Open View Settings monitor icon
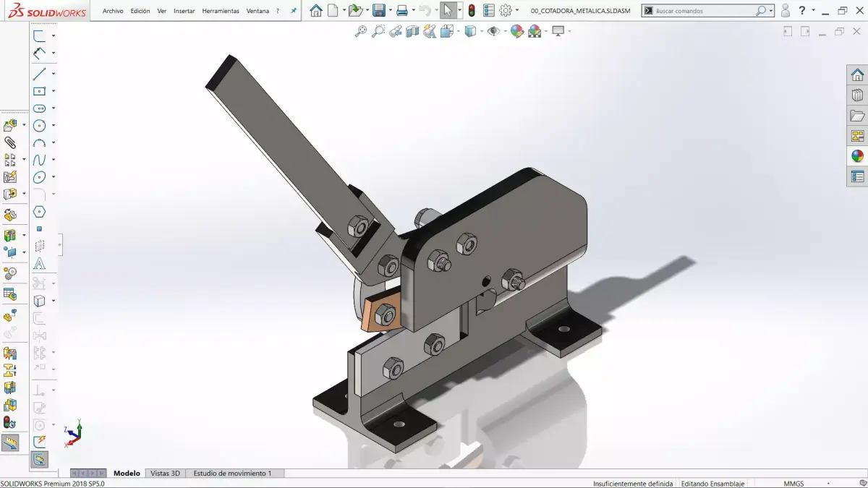 558,31
